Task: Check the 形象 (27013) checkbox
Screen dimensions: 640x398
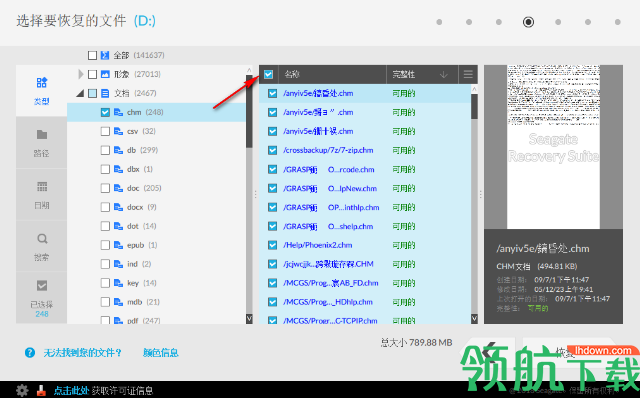Action: click(x=93, y=74)
